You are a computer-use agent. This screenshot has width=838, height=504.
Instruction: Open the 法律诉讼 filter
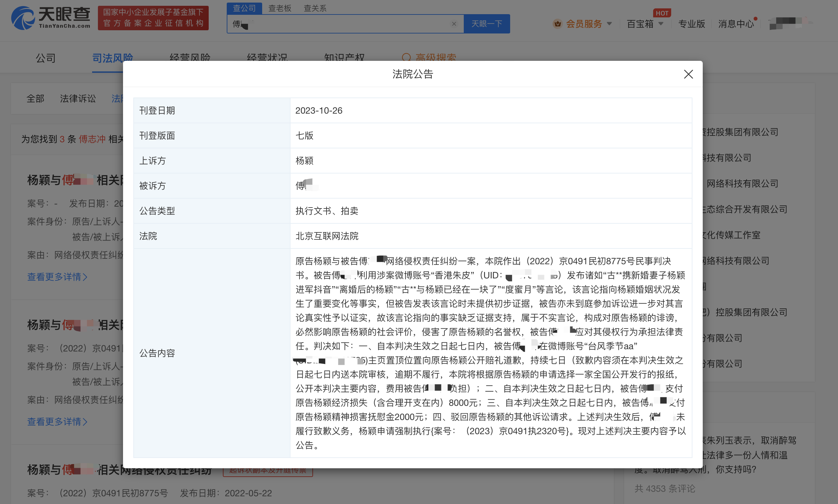point(78,98)
